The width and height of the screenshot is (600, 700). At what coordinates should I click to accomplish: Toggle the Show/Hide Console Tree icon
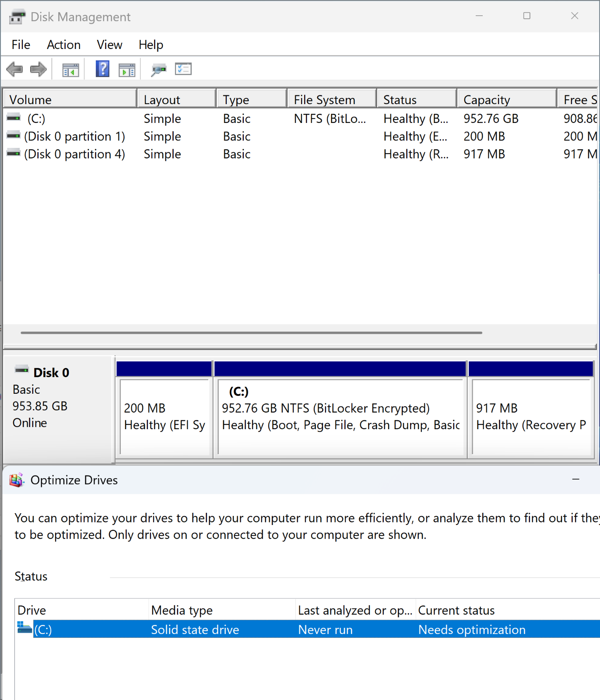point(70,70)
